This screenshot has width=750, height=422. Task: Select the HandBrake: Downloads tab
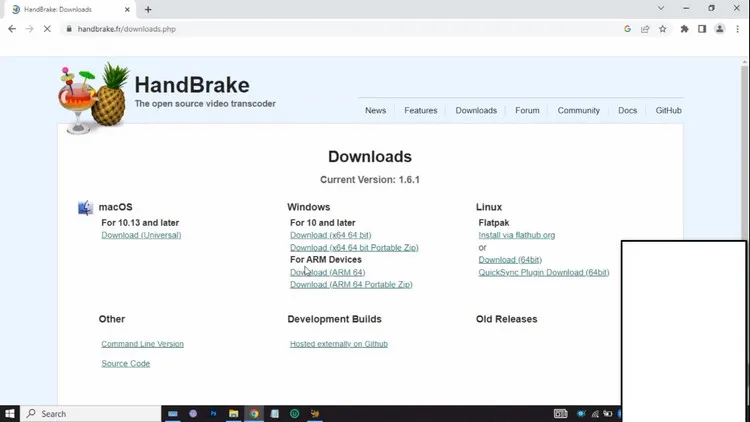tap(71, 10)
